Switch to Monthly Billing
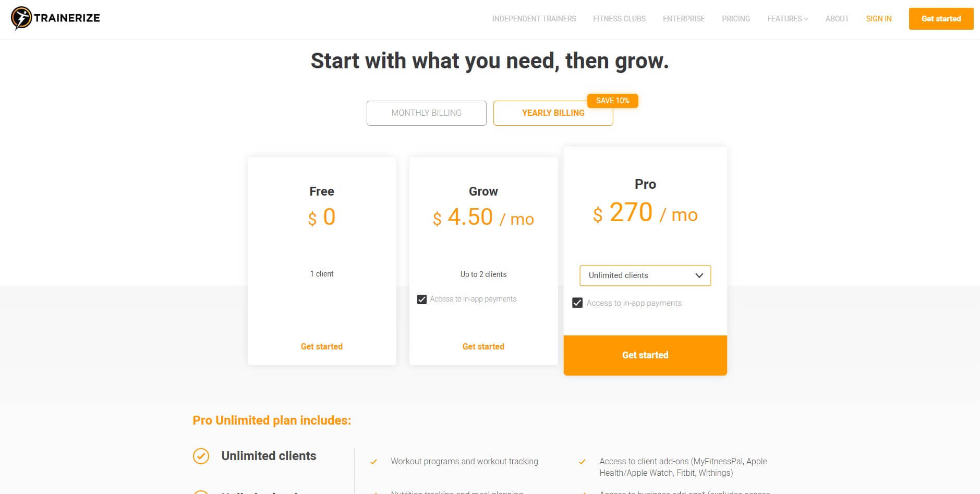 click(427, 113)
